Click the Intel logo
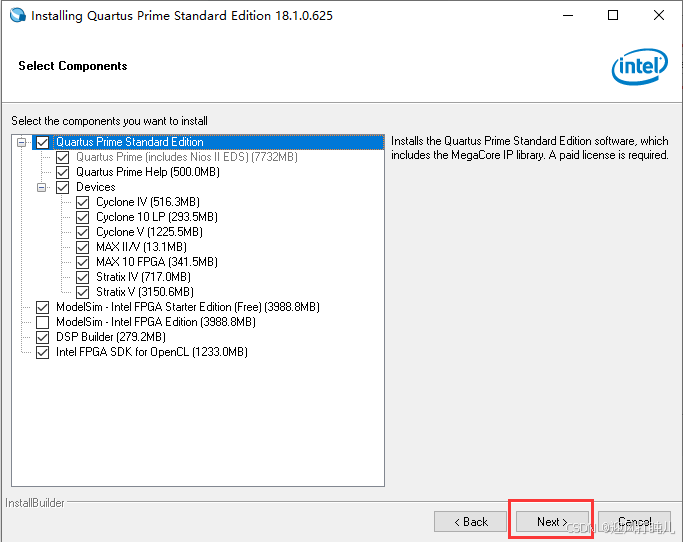Viewport: 683px width, 542px height. point(639,67)
